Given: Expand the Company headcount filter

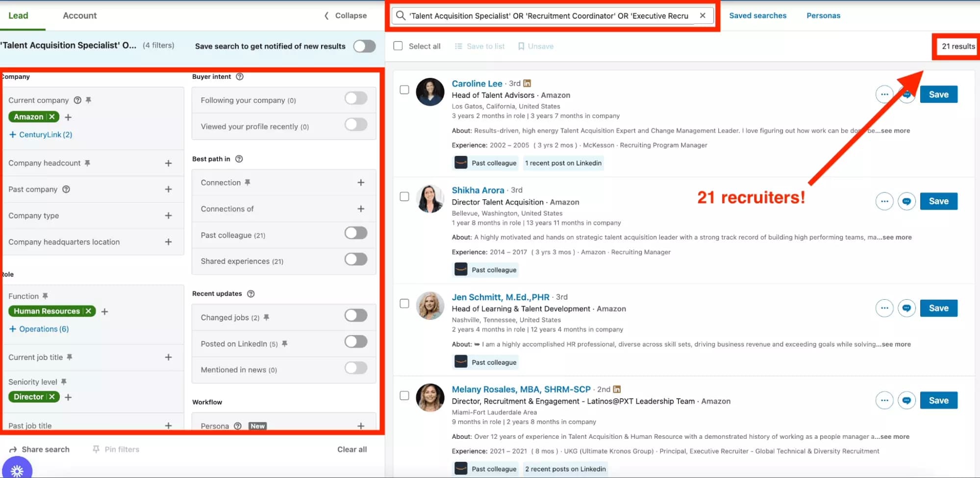Looking at the screenshot, I should [x=169, y=163].
